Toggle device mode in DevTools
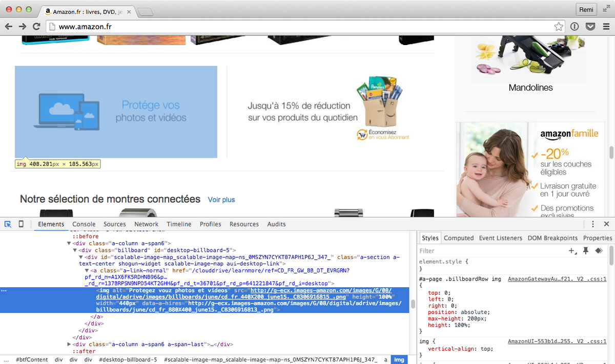Viewport: 615px width, 364px height. pyautogui.click(x=21, y=224)
